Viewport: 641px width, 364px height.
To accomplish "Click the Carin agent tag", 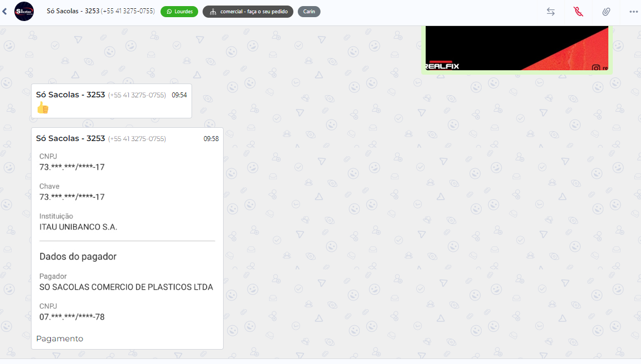I will [x=309, y=12].
